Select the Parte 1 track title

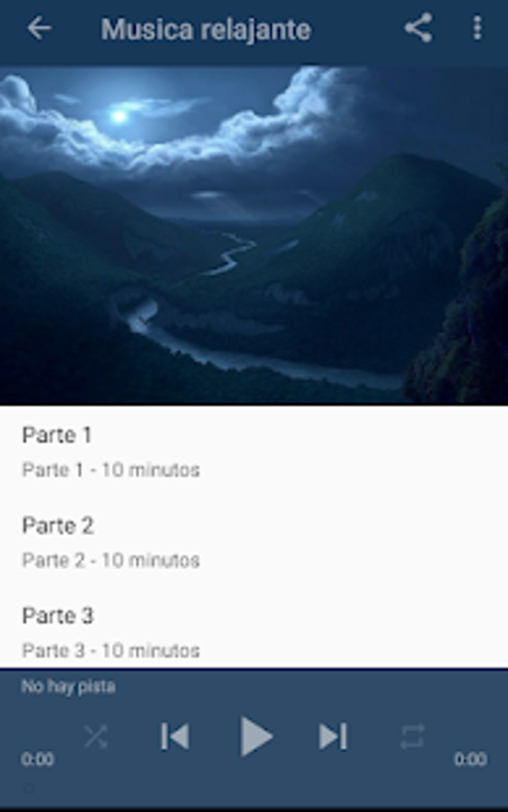[57, 435]
